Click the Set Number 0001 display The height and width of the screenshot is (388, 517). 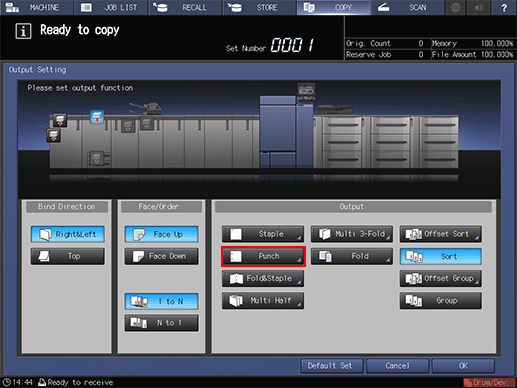tap(292, 45)
